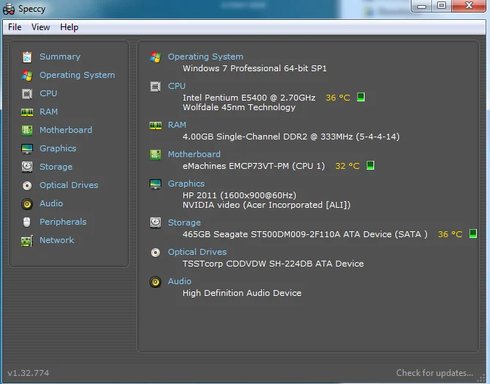Select Audio in the sidebar

[x=51, y=203]
